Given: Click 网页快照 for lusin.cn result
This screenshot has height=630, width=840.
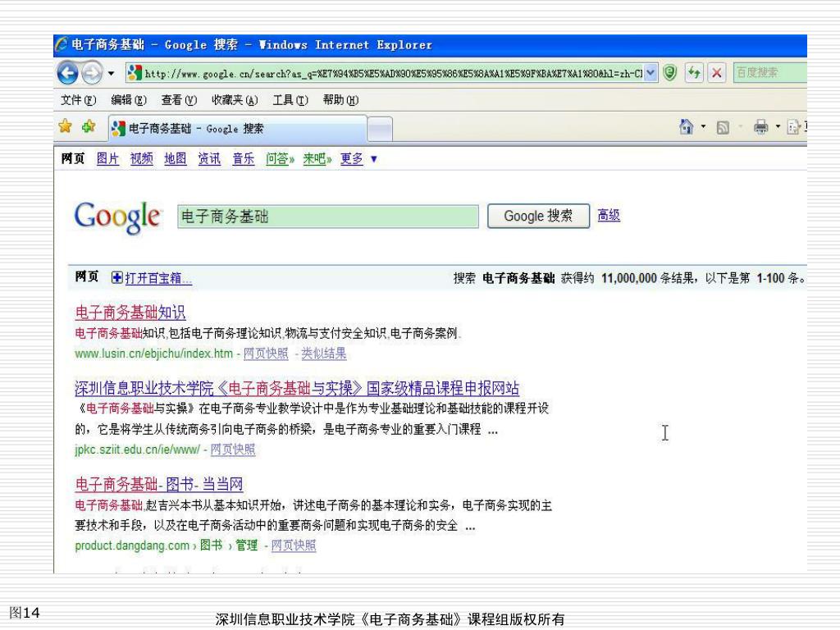Looking at the screenshot, I should coord(266,354).
